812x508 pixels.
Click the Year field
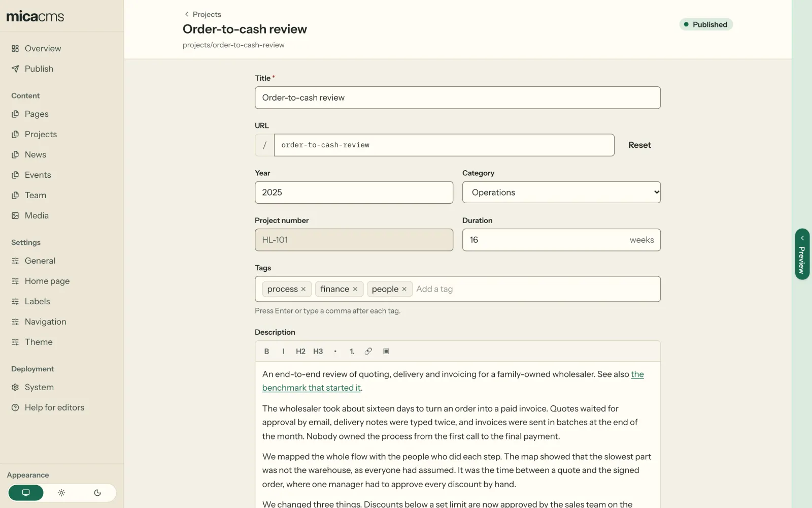354,193
